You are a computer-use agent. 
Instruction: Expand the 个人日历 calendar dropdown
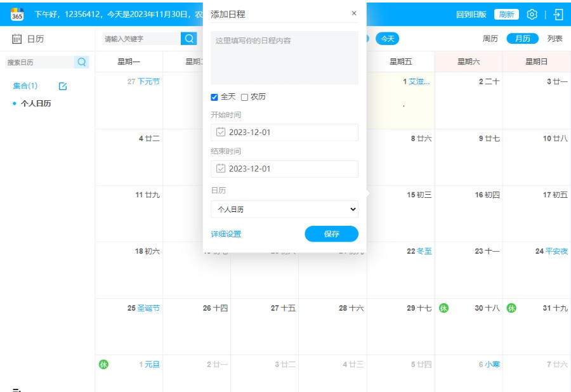[284, 209]
